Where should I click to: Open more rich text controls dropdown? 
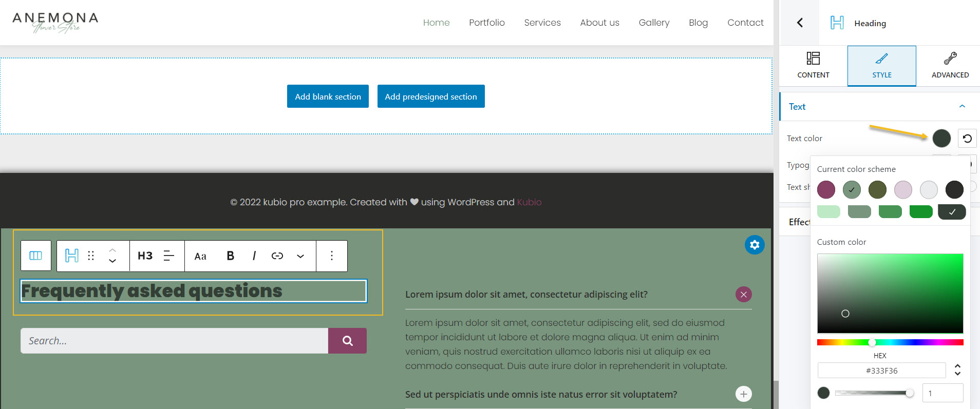(x=300, y=256)
